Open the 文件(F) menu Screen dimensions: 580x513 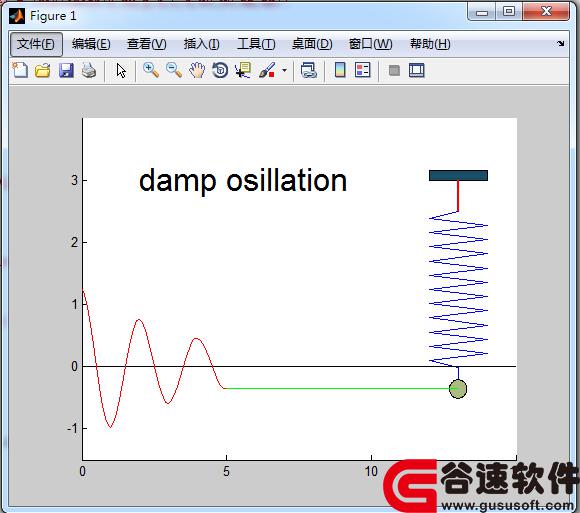click(x=36, y=44)
